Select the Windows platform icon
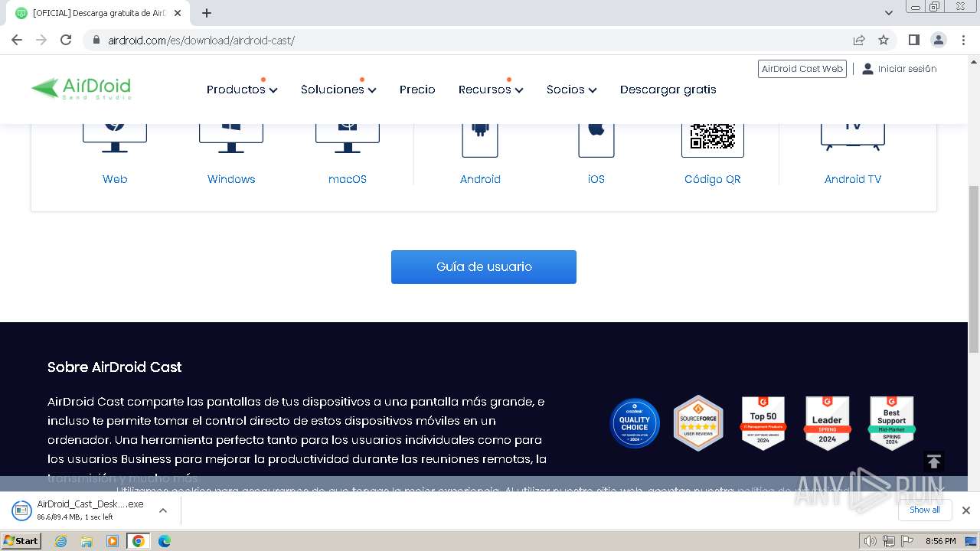The width and height of the screenshot is (980, 551). point(231,139)
